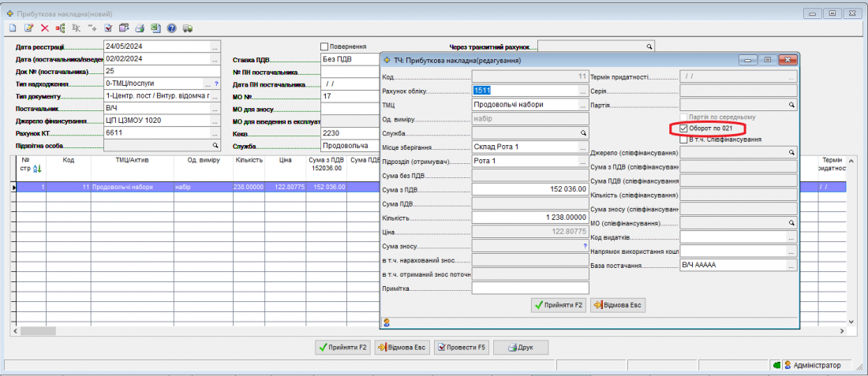Click the tree structure toolbar icon
This screenshot has height=376, width=868.
coord(60,28)
